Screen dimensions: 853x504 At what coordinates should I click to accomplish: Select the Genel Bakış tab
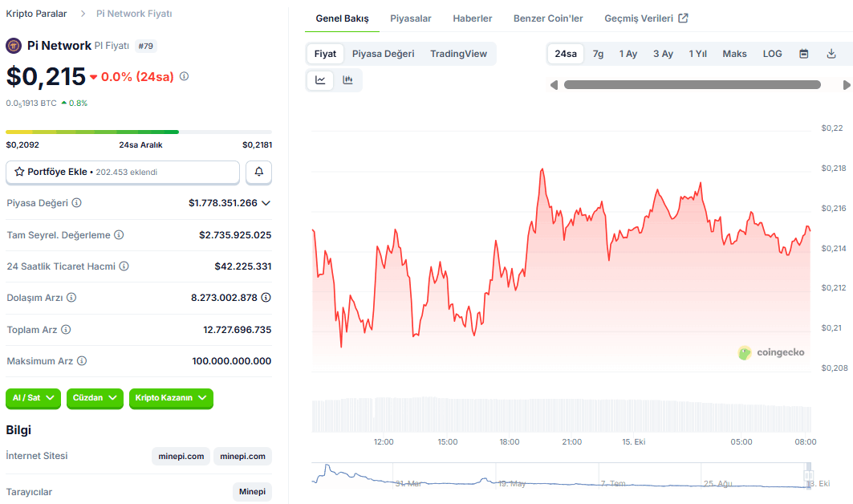click(342, 18)
